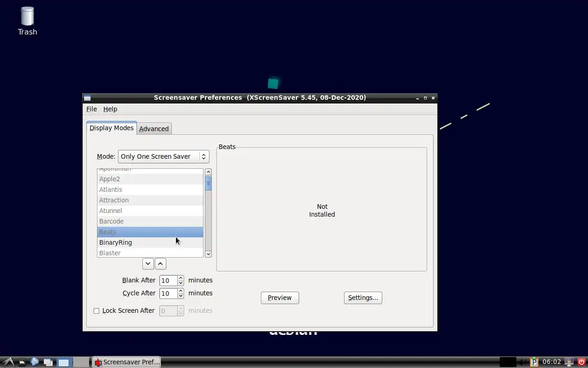Select Atlantis in the screensaver list
Screen dimensions: 588x368
click(150, 190)
